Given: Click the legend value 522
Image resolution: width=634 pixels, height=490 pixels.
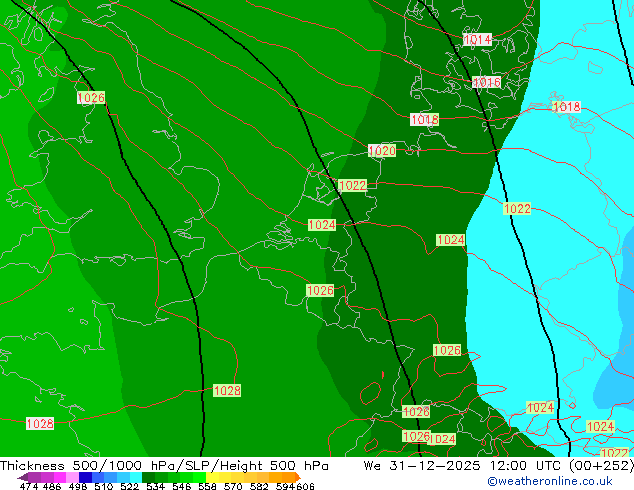Looking at the screenshot, I should 129,486.
